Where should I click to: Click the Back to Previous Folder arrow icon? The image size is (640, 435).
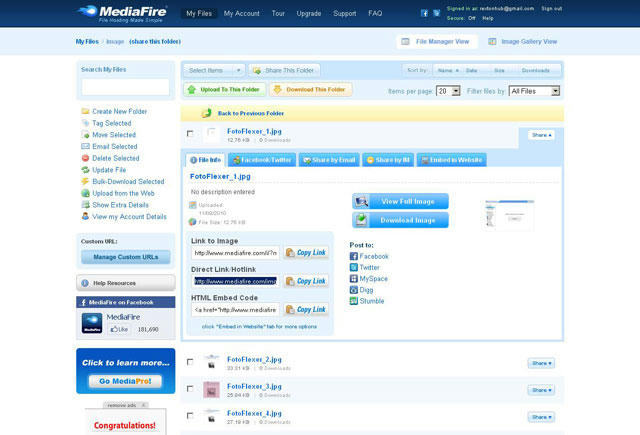click(x=207, y=113)
